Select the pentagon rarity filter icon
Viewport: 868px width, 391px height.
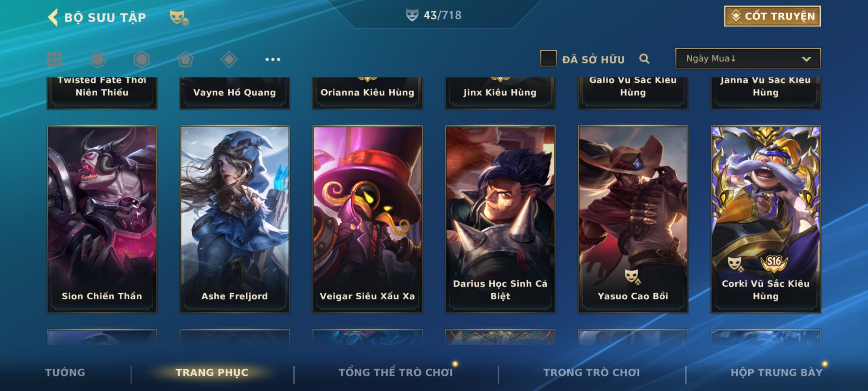[185, 59]
